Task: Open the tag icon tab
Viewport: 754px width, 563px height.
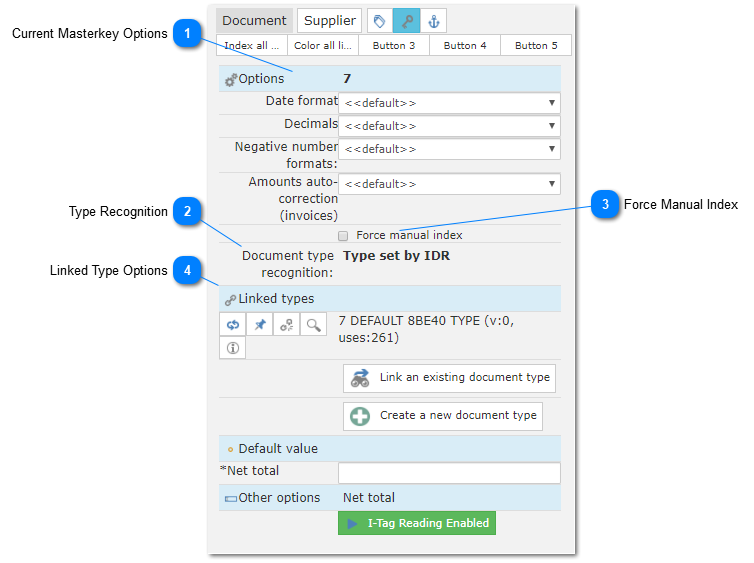Action: (379, 21)
